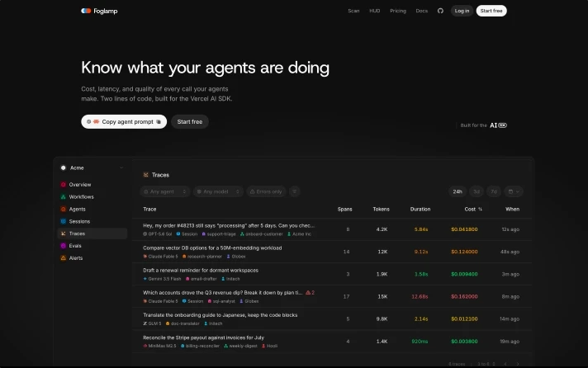Click the When column header

pyautogui.click(x=512, y=209)
